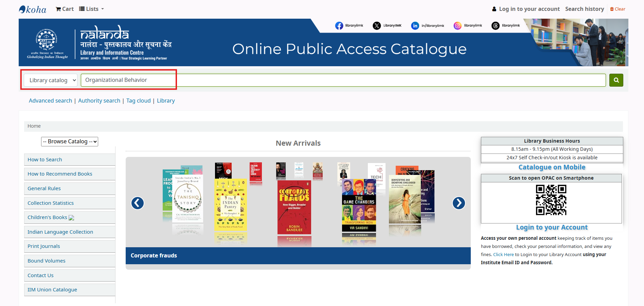Open the Advanced search link

[x=50, y=101]
